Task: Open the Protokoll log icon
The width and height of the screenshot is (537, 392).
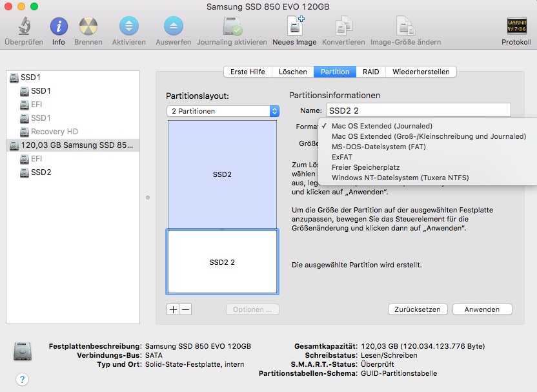Action: click(x=516, y=26)
